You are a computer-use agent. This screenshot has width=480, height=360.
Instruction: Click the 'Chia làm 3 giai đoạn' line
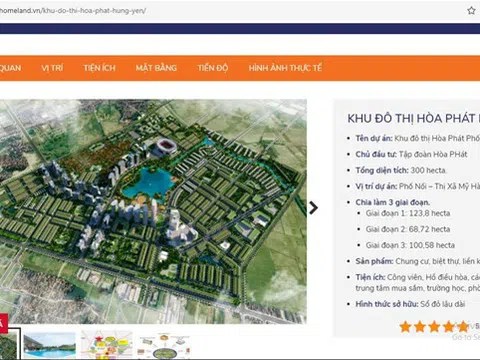click(x=393, y=202)
